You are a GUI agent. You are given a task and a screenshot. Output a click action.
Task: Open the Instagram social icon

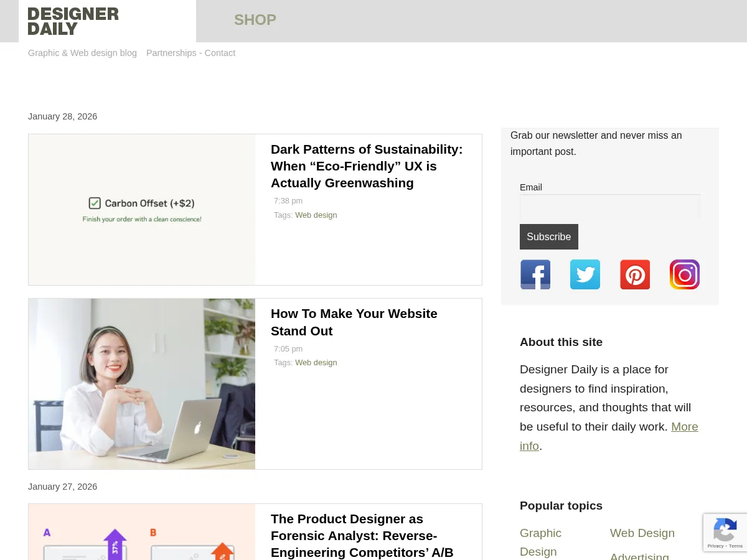coord(685,274)
